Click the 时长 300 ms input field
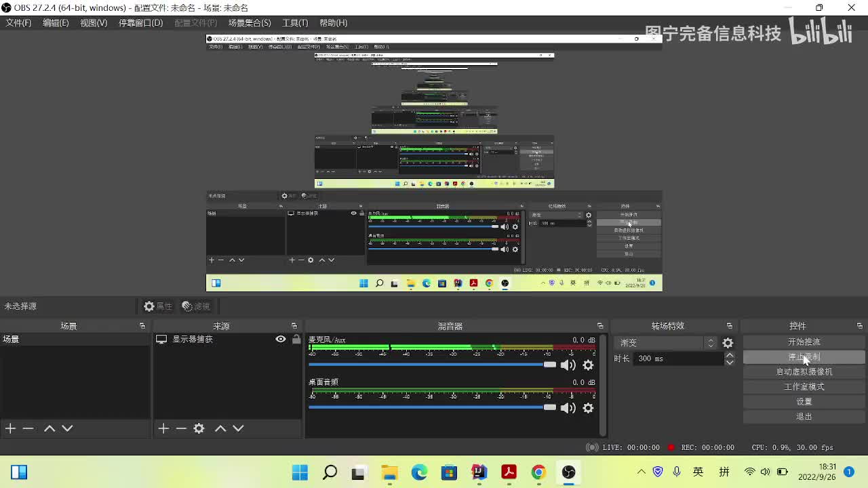This screenshot has width=868, height=488. pyautogui.click(x=679, y=359)
